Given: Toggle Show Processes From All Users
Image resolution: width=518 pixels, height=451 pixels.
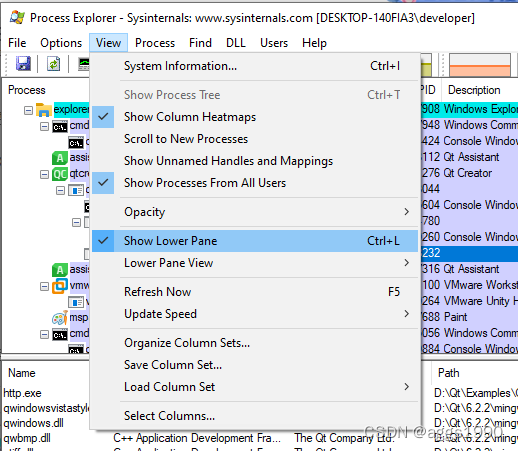Looking at the screenshot, I should tap(103, 183).
